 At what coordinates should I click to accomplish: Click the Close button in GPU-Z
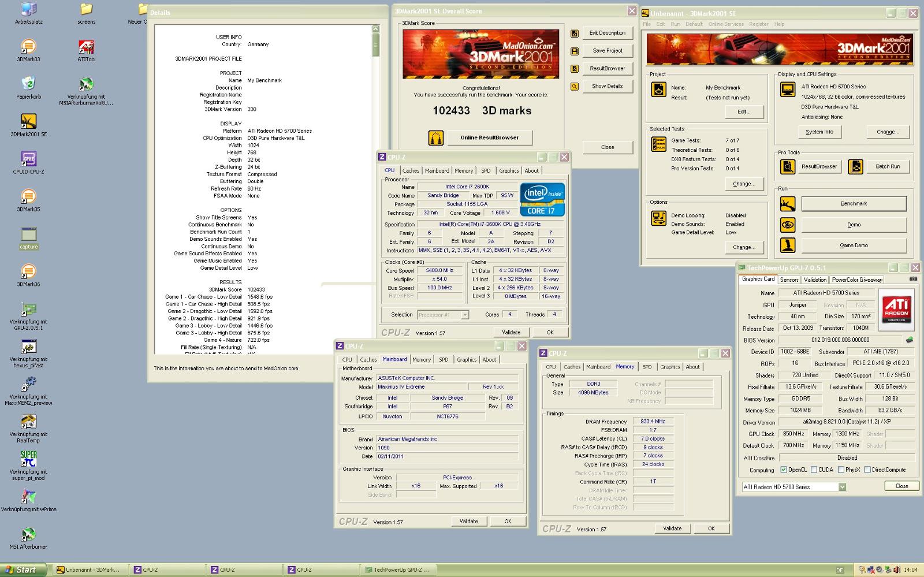click(x=901, y=486)
